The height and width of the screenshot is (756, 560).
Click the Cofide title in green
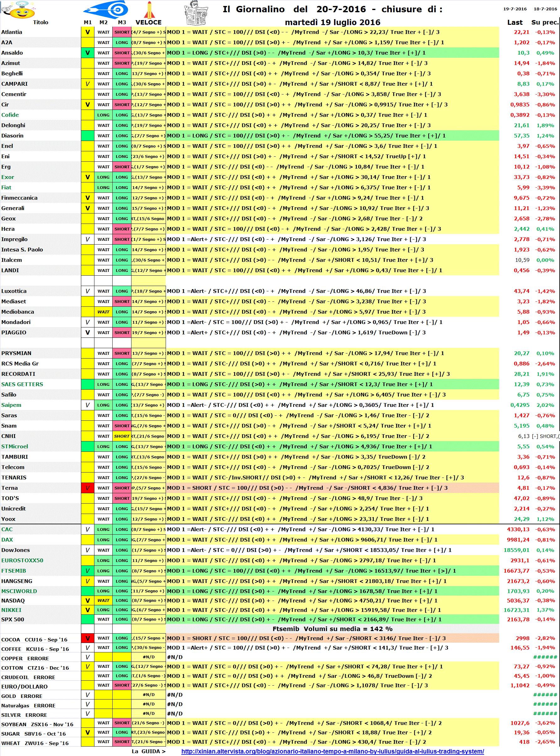pos(10,115)
